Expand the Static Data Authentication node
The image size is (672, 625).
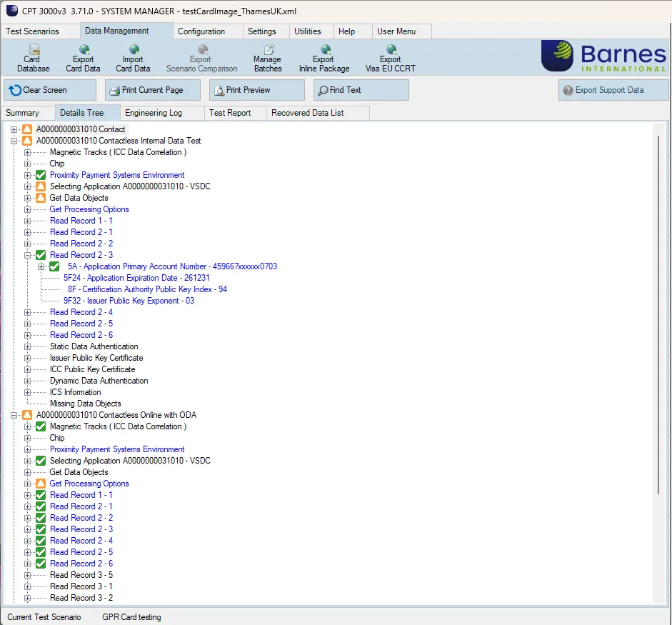(x=28, y=346)
